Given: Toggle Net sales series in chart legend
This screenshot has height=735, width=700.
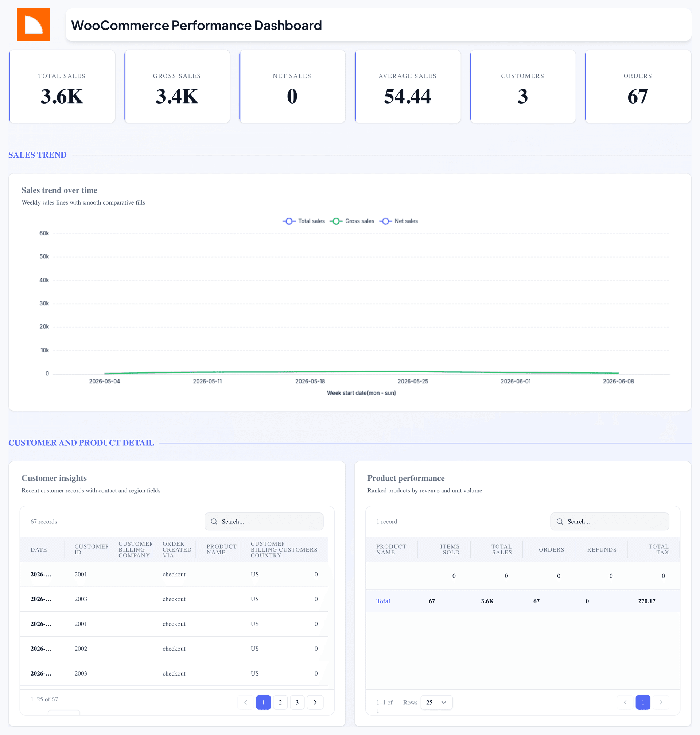Looking at the screenshot, I should pyautogui.click(x=398, y=221).
